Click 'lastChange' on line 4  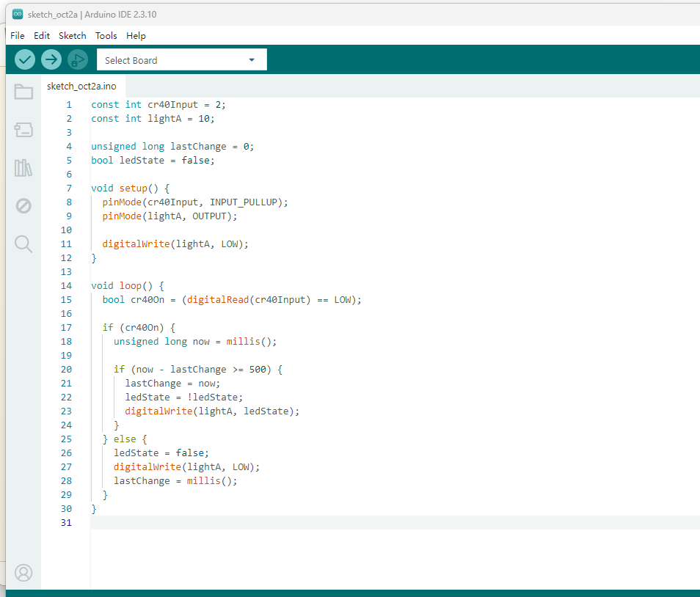tap(198, 147)
